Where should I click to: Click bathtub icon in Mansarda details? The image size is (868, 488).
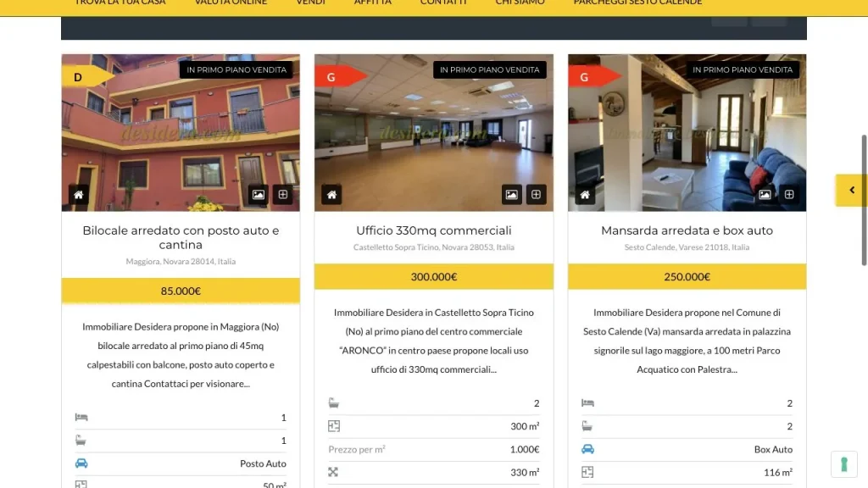coord(587,426)
